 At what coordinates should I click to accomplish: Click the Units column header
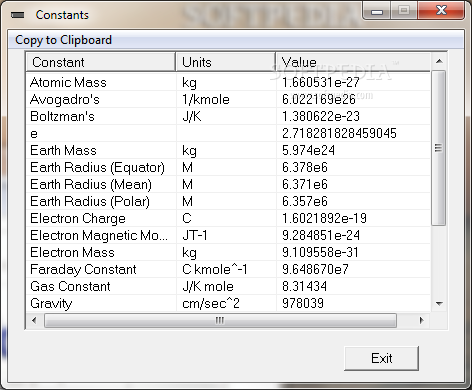[226, 62]
